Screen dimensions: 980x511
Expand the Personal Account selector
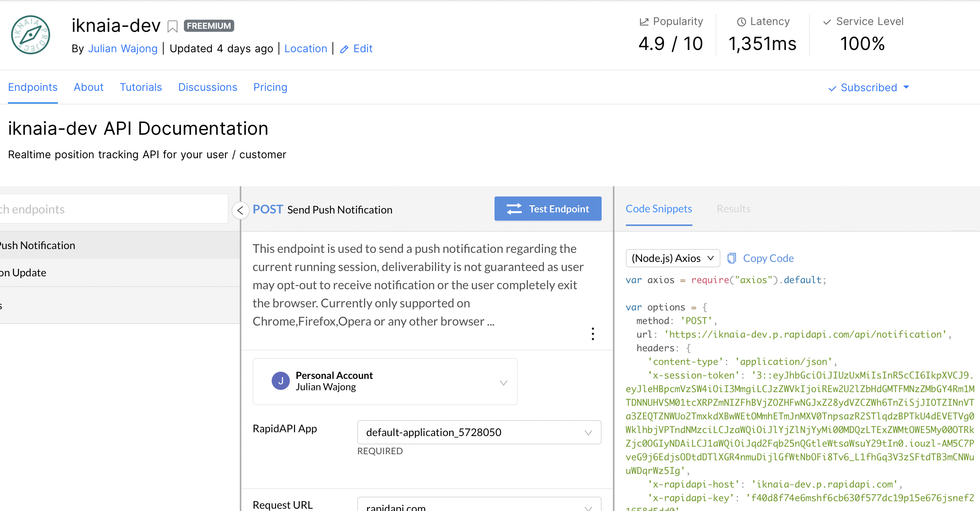(384, 381)
